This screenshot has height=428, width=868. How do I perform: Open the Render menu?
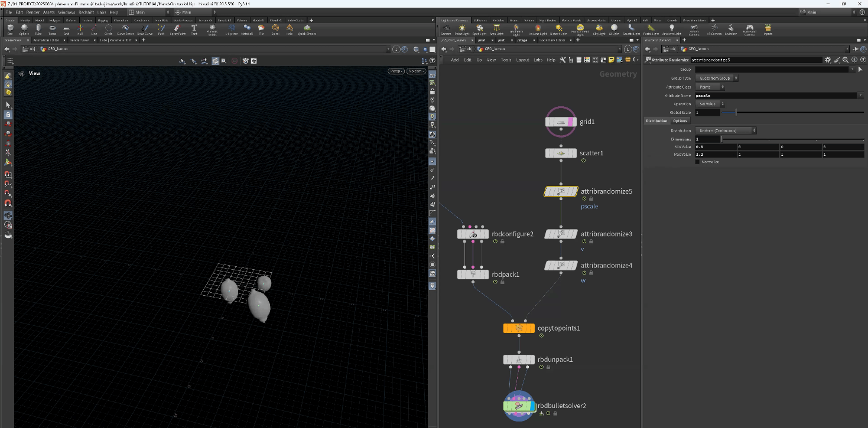pyautogui.click(x=33, y=12)
